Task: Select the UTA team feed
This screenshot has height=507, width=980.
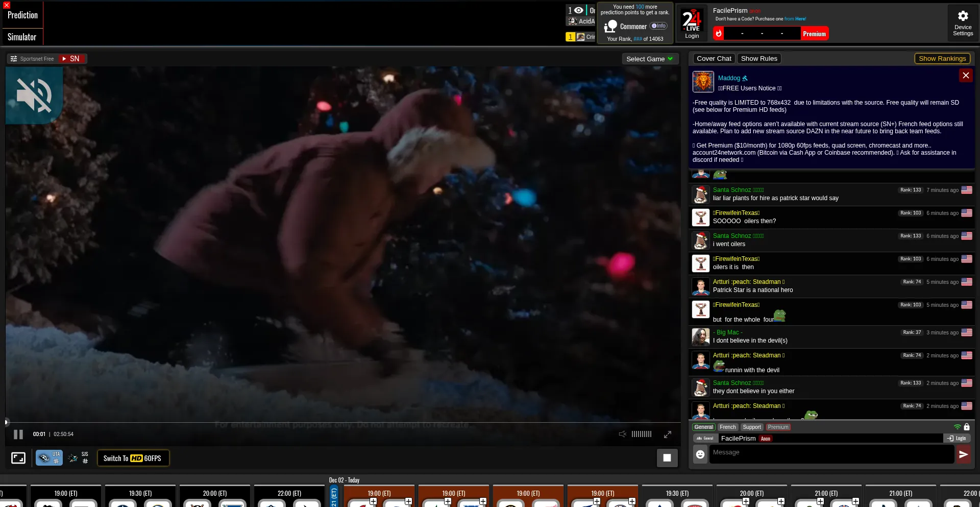Action: click(x=49, y=458)
